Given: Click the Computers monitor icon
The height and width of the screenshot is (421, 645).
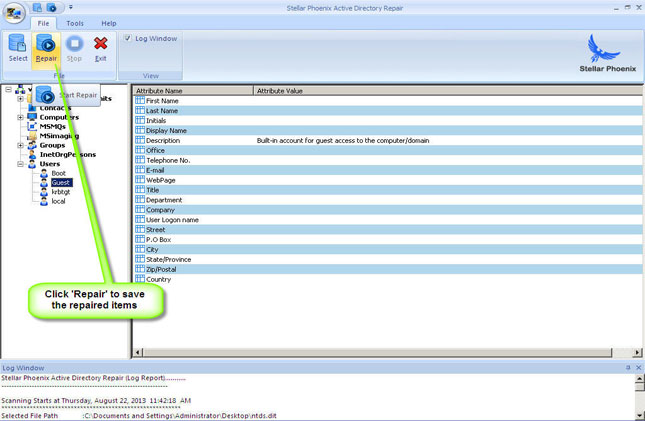Looking at the screenshot, I should point(32,117).
